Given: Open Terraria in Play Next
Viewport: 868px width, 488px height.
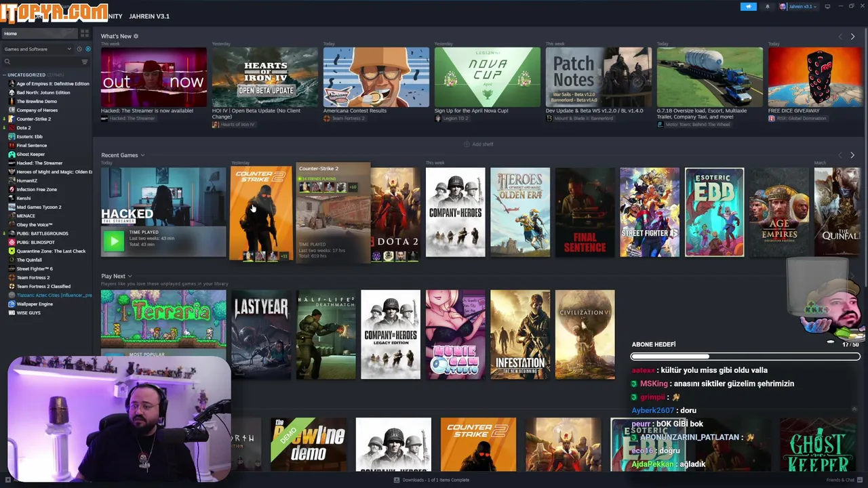Looking at the screenshot, I should [x=163, y=324].
